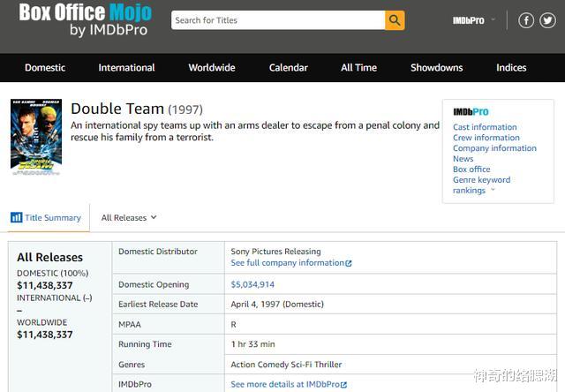This screenshot has height=392, width=565.
Task: Open Cast information link
Action: pyautogui.click(x=485, y=127)
